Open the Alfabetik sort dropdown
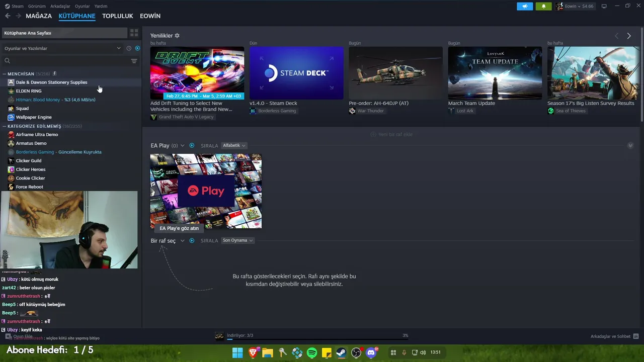 pyautogui.click(x=234, y=145)
